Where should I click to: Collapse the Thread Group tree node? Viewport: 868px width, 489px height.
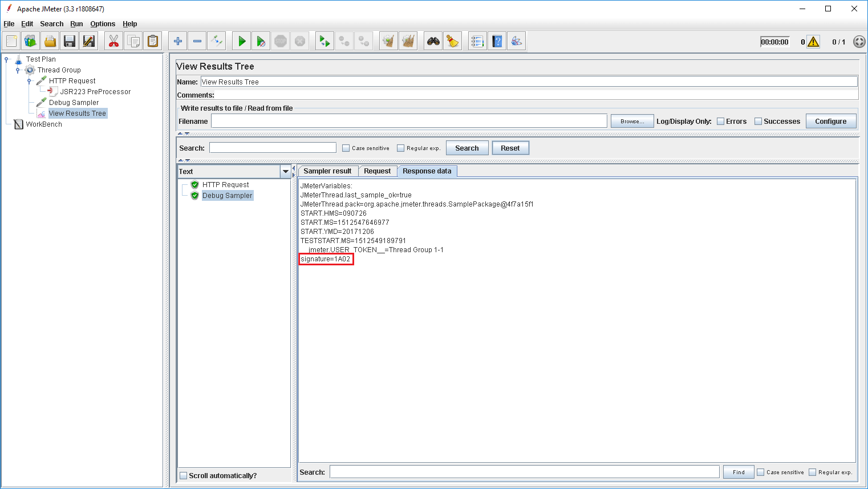click(x=18, y=70)
